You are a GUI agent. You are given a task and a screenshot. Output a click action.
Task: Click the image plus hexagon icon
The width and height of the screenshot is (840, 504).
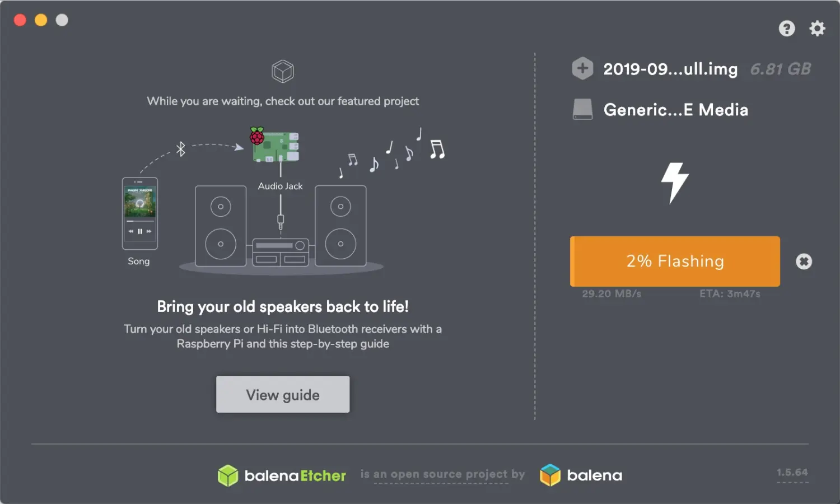(x=582, y=69)
